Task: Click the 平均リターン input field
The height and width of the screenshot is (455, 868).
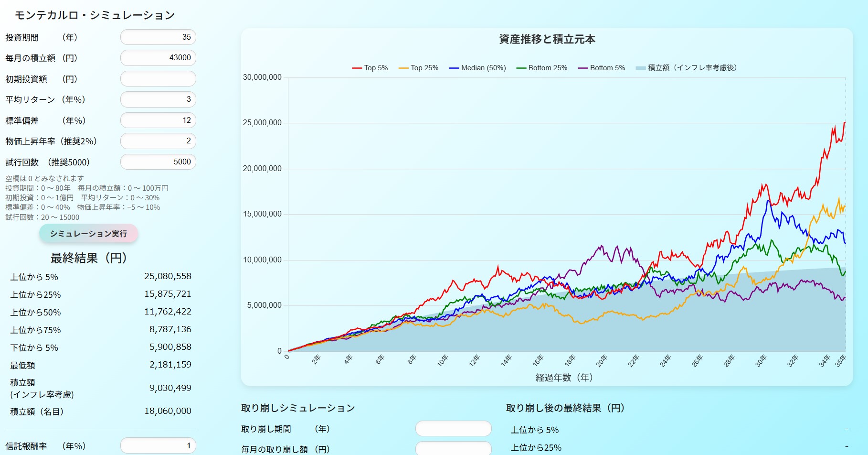Action: 158,99
